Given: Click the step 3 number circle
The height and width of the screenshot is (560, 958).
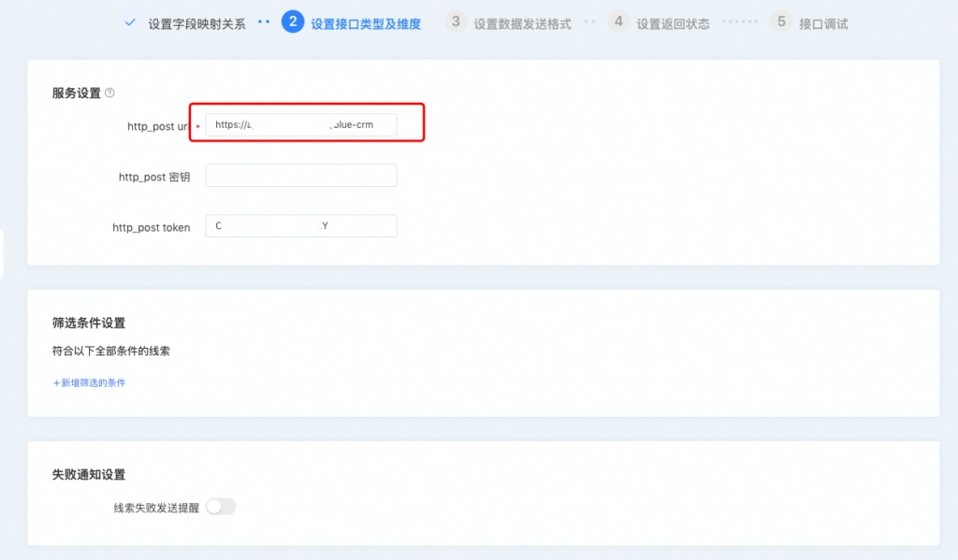Looking at the screenshot, I should point(456,22).
